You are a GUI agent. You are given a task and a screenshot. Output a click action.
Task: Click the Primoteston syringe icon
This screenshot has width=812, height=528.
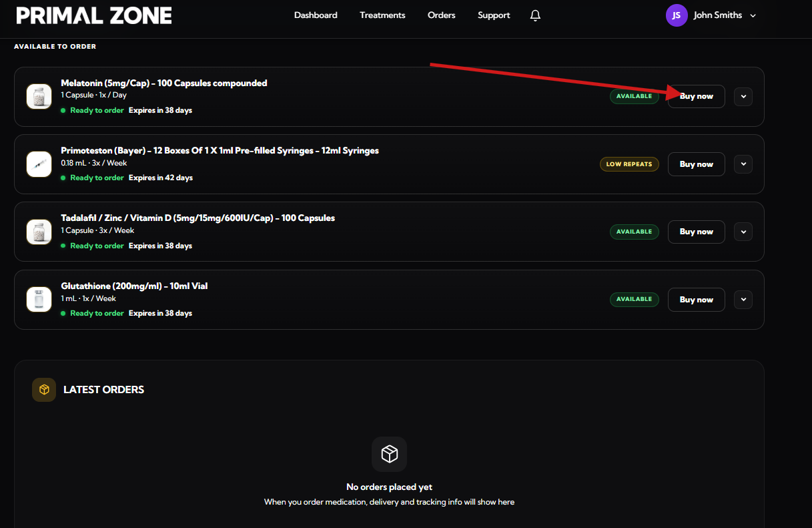coord(39,164)
